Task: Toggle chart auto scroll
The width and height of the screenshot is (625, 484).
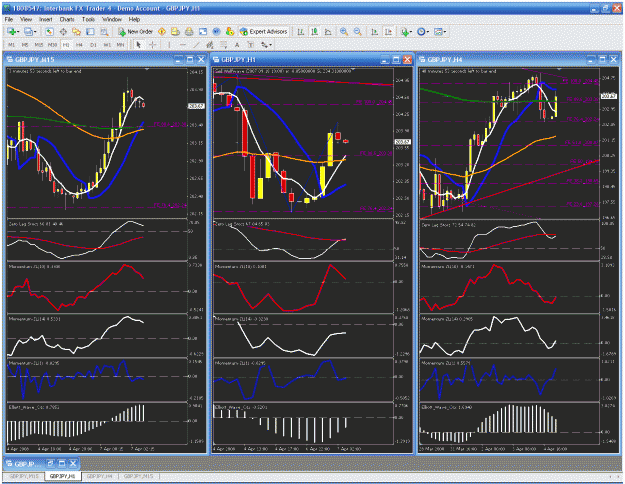Action: 374,31
